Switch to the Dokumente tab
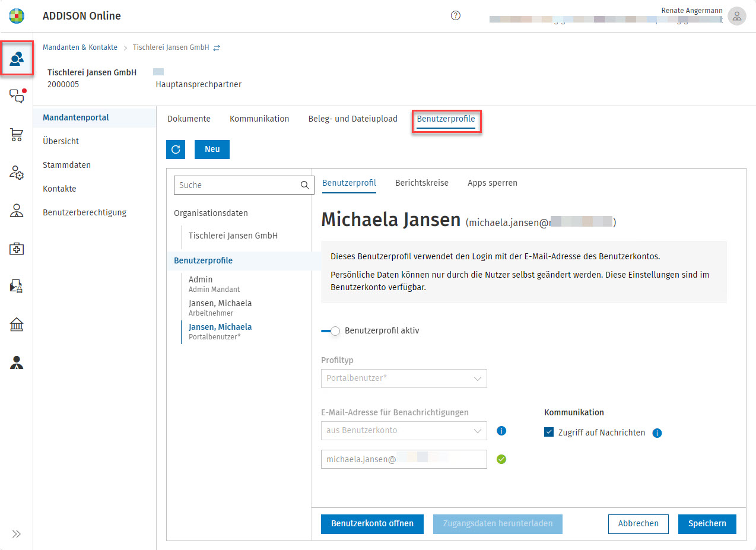The image size is (756, 550). (x=189, y=119)
